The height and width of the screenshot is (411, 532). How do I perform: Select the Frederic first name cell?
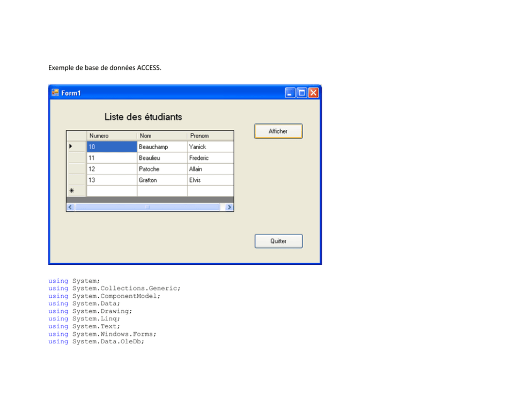click(x=210, y=158)
